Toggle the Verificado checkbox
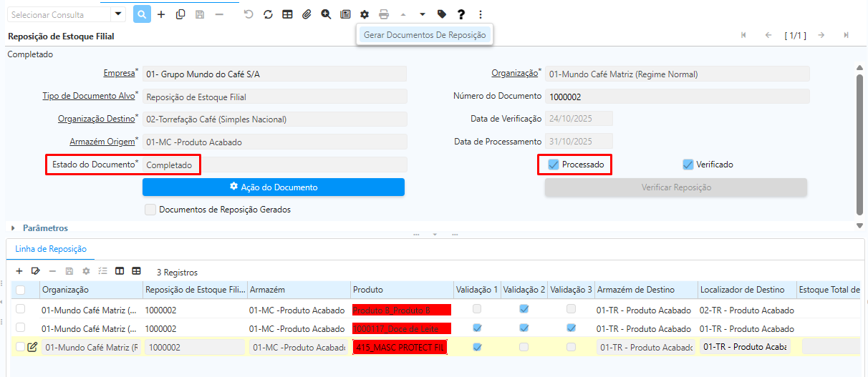Viewport: 868px width, 377px height. coord(688,165)
